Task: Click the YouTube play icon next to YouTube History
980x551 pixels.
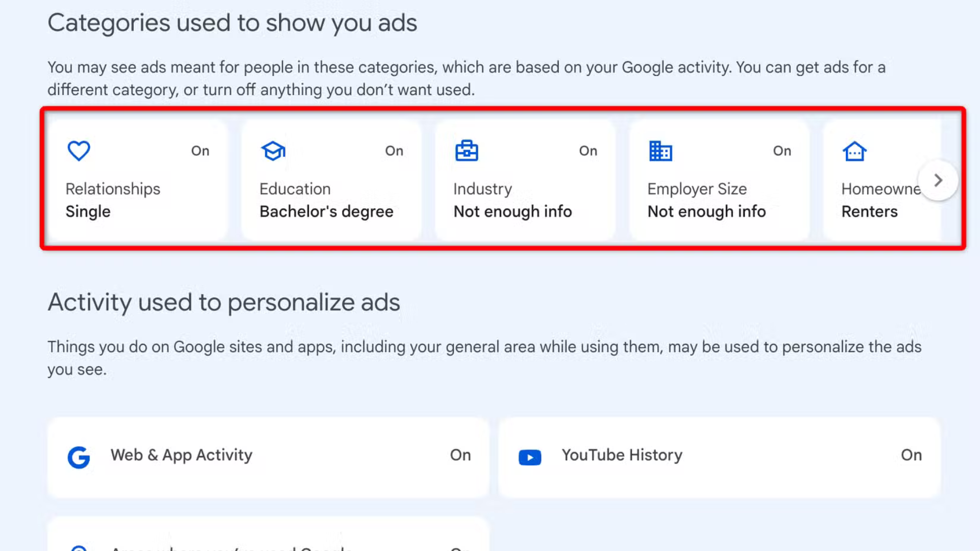Action: [530, 457]
